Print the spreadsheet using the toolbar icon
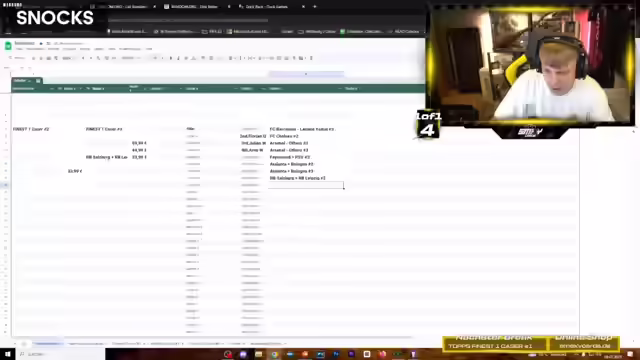 pyautogui.click(x=49, y=58)
